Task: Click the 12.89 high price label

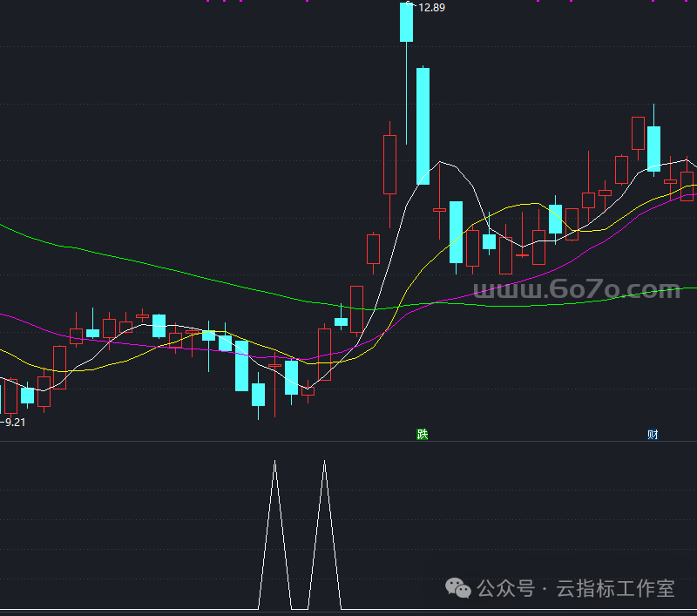Action: (x=431, y=8)
